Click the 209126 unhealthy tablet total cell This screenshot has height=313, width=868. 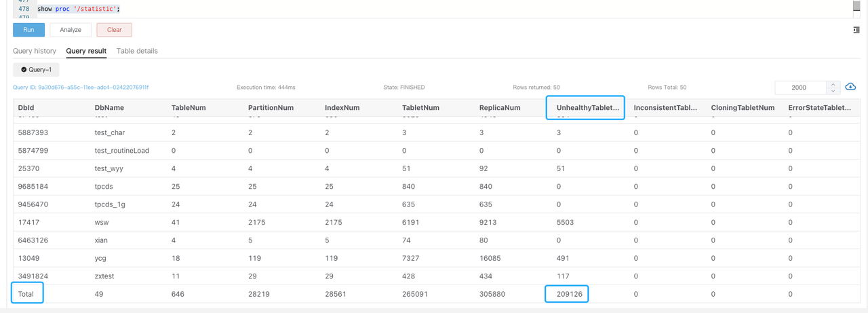568,294
